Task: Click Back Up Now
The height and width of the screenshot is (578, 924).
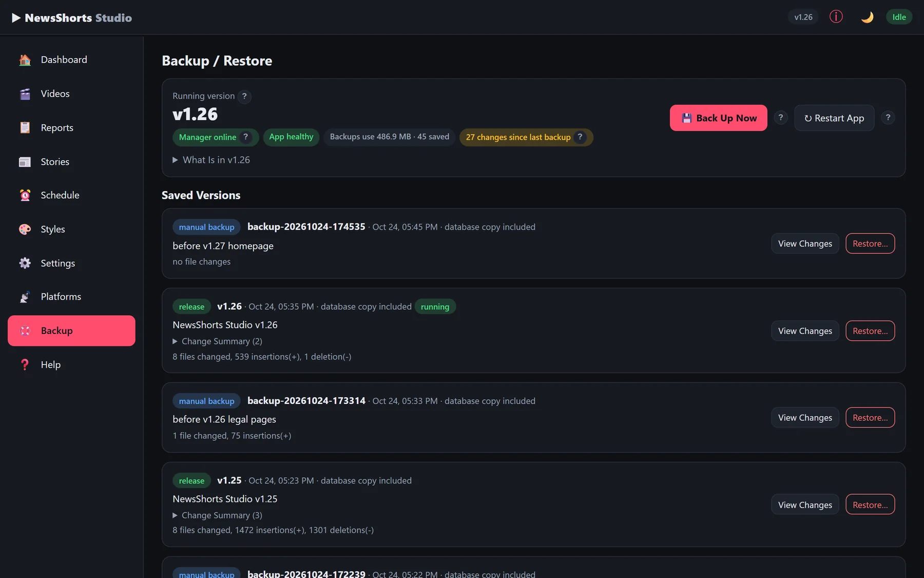Action: (x=719, y=118)
